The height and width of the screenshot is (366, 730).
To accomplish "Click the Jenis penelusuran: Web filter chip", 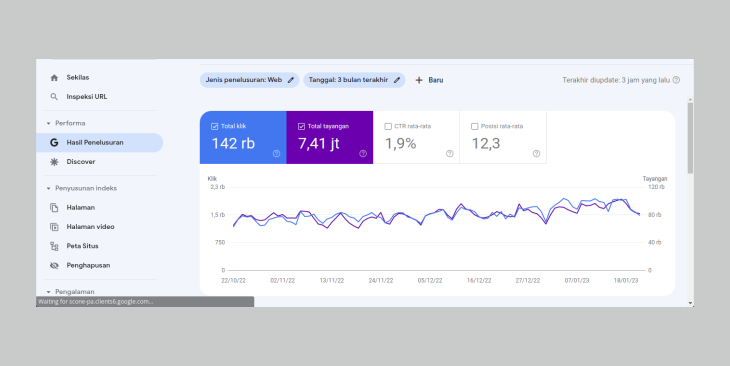I will point(250,80).
